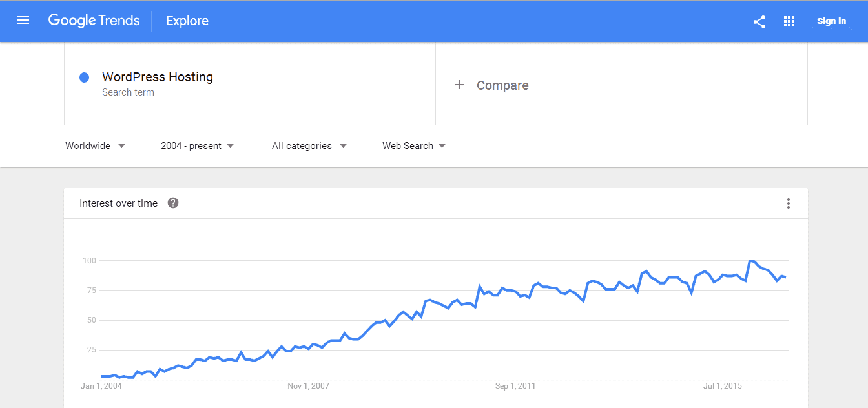868x408 pixels.
Task: Open the hamburger main menu
Action: point(23,21)
